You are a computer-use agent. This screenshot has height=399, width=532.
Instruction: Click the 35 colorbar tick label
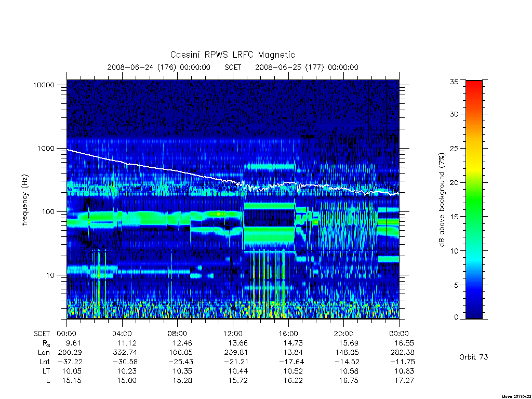(454, 82)
